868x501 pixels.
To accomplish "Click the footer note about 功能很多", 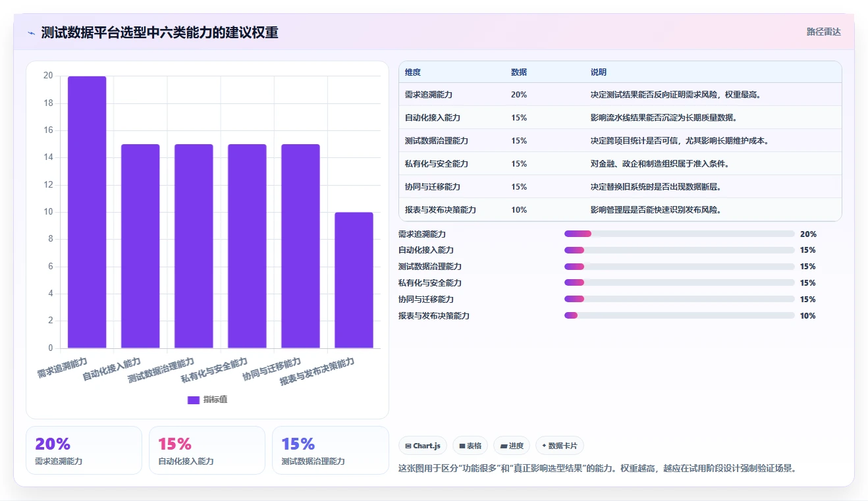I will [598, 469].
